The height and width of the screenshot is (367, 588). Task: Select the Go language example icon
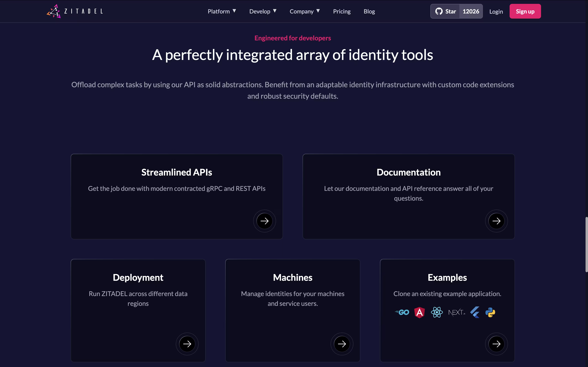(x=402, y=312)
